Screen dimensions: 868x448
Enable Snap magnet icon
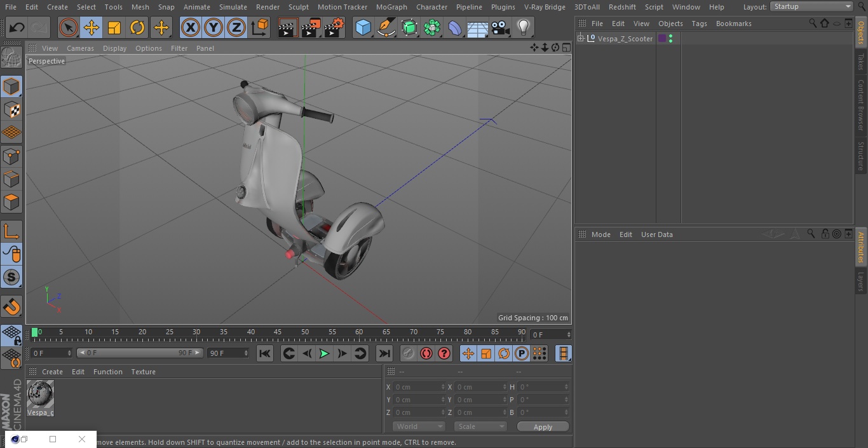pos(11,307)
